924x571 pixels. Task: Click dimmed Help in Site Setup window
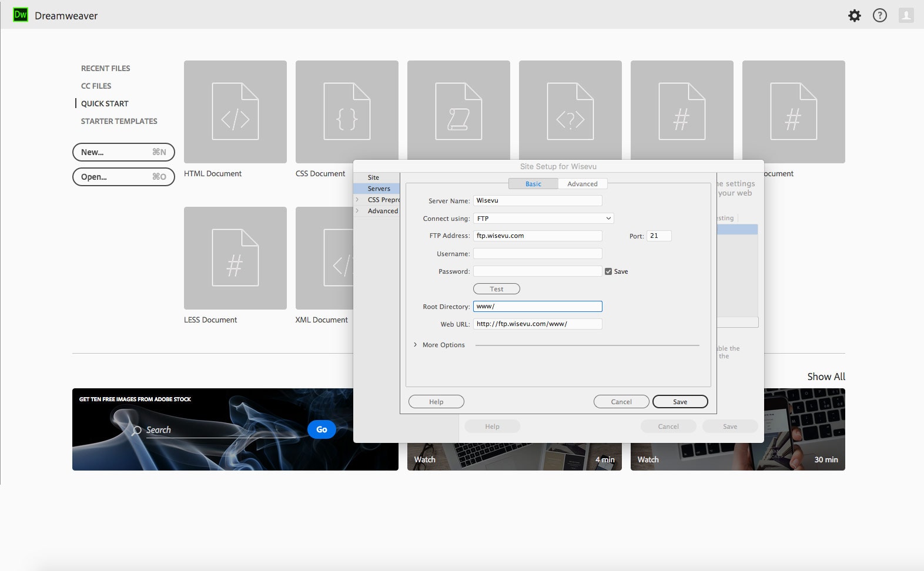[x=492, y=426]
